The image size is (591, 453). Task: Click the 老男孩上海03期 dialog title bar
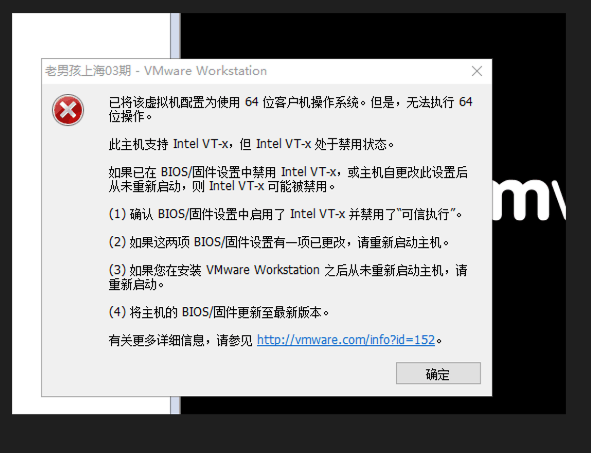[266, 71]
